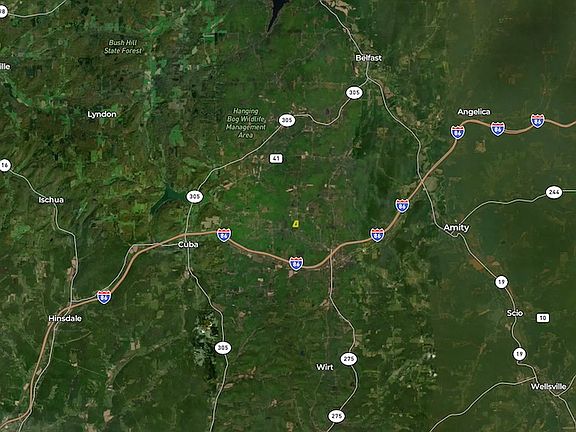Viewport: 576px width, 432px height.
Task: Click the route 275 shield by Wirt
Action: [x=349, y=359]
